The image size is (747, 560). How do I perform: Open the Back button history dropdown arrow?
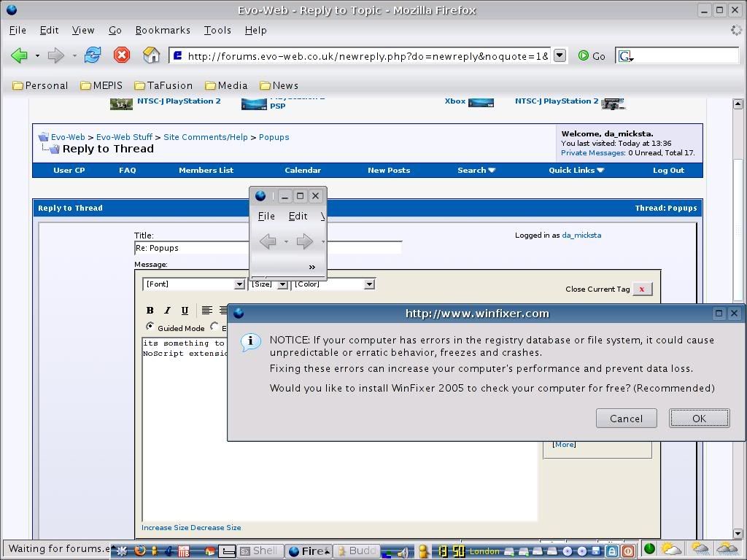37,55
